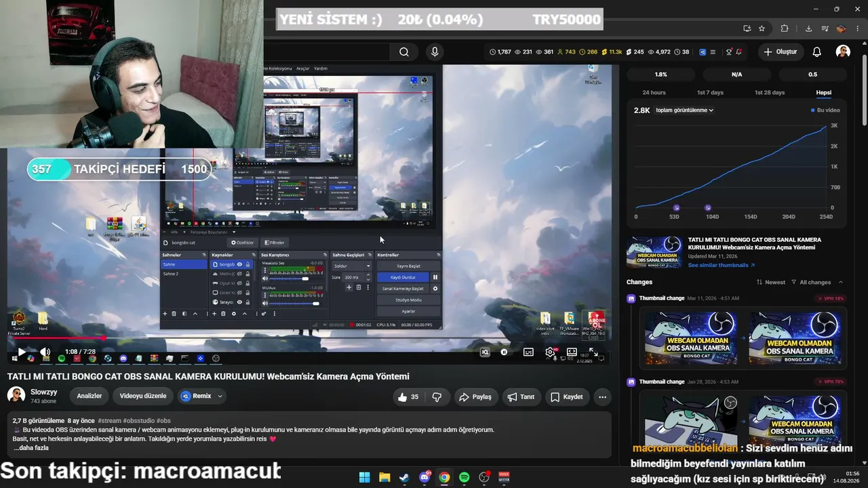Click the Analizler button

(x=89, y=396)
